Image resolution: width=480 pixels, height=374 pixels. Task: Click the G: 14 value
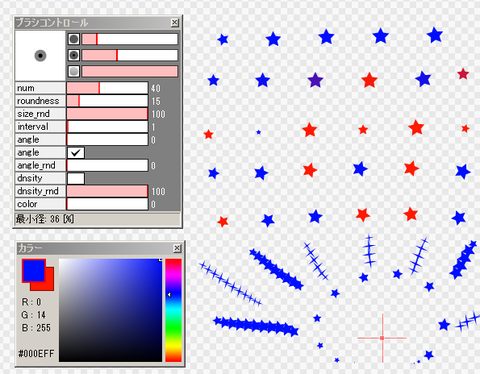tap(33, 315)
